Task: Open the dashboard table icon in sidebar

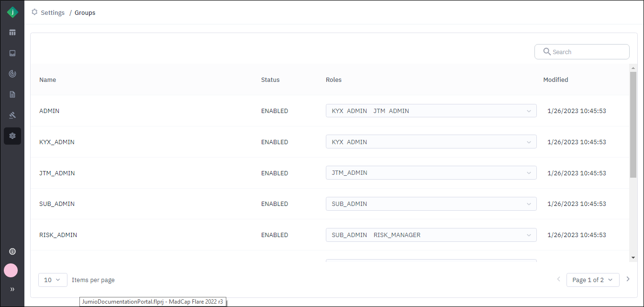Action: coord(12,33)
